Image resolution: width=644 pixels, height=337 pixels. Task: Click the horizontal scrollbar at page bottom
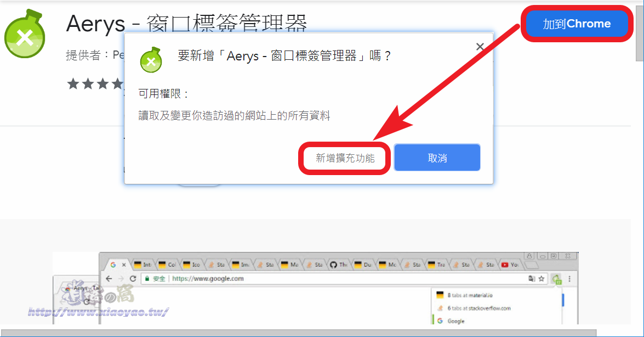299,333
